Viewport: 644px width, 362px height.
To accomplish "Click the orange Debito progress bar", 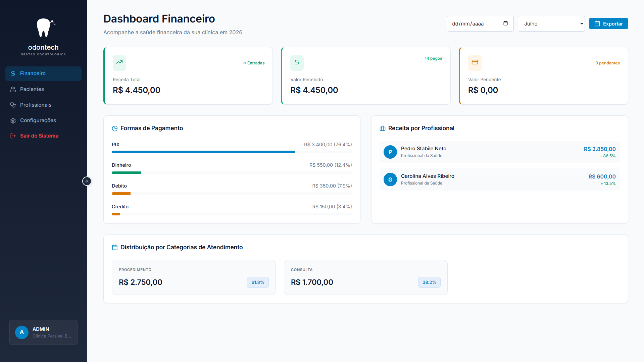I will click(x=121, y=194).
